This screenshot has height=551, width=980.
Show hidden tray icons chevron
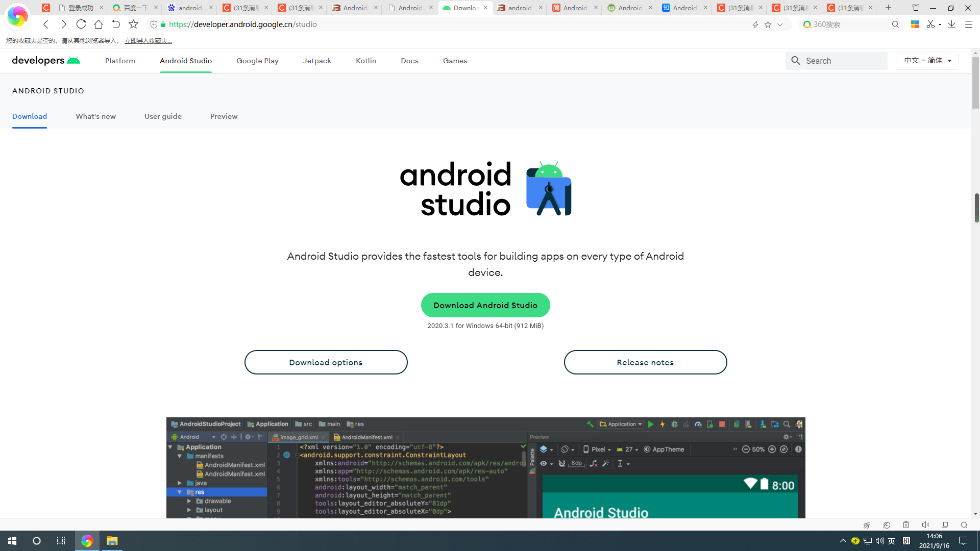(843, 541)
